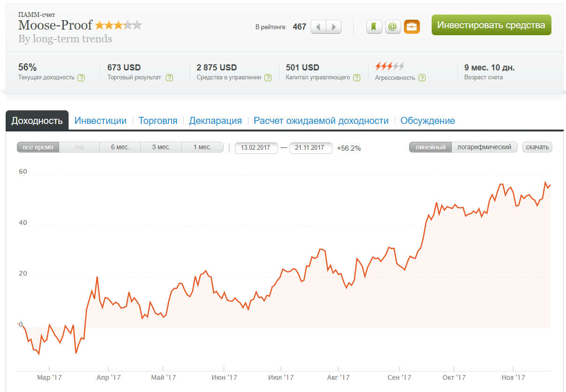Click the 'Инвестировать средства' button
Screen dimensions: 566x392
point(491,25)
